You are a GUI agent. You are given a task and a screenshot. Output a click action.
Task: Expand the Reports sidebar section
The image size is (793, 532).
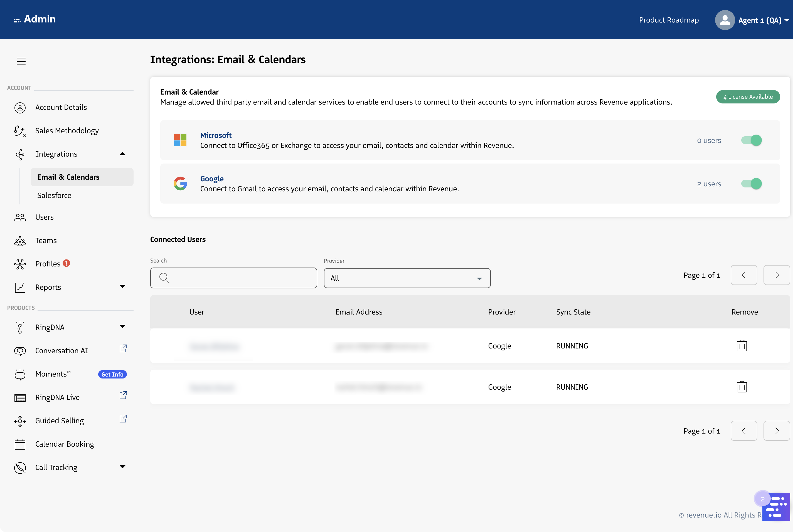pos(122,287)
